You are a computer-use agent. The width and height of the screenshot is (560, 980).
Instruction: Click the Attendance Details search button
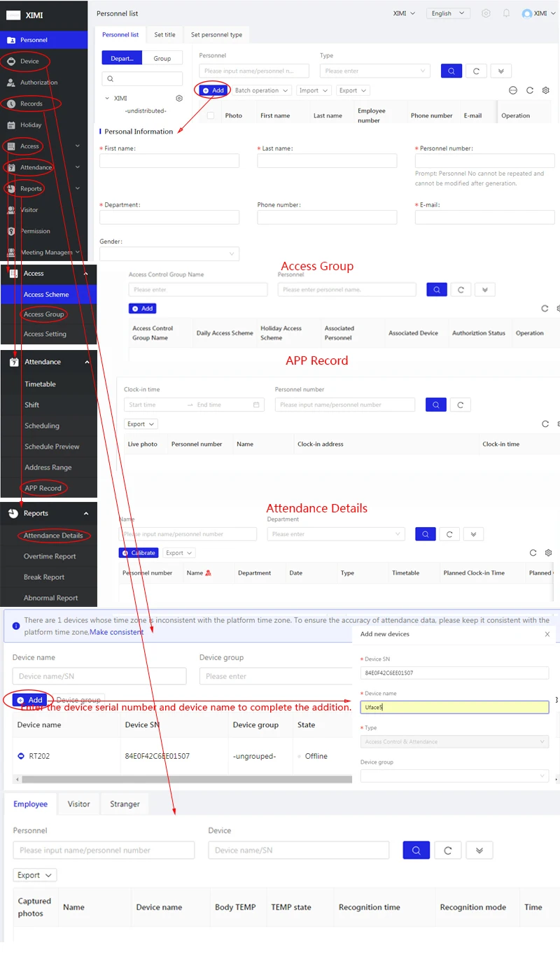click(426, 534)
